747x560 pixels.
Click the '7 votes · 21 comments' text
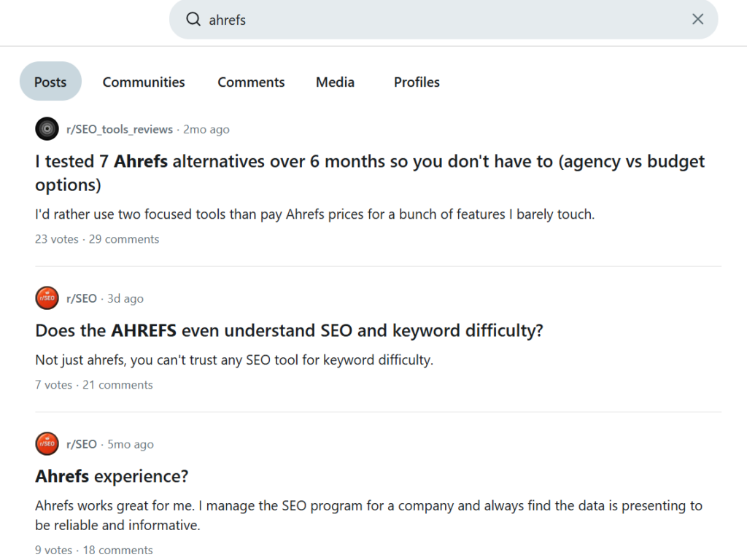point(94,385)
